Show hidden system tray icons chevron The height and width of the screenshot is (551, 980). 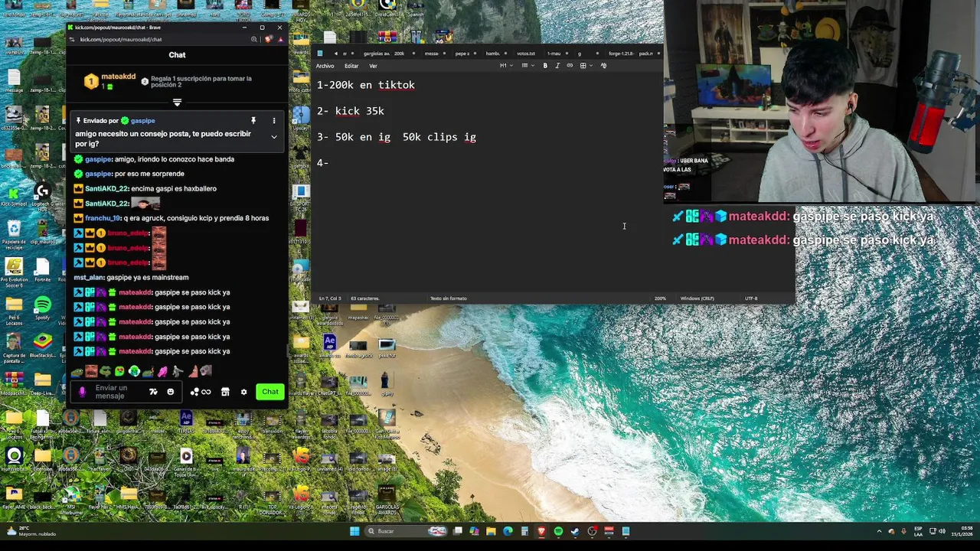(879, 531)
